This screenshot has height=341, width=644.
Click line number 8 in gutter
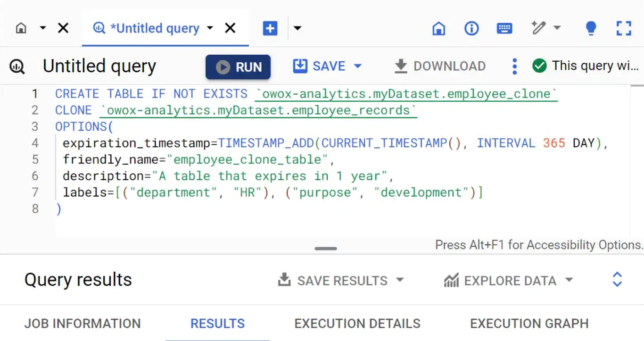click(35, 209)
